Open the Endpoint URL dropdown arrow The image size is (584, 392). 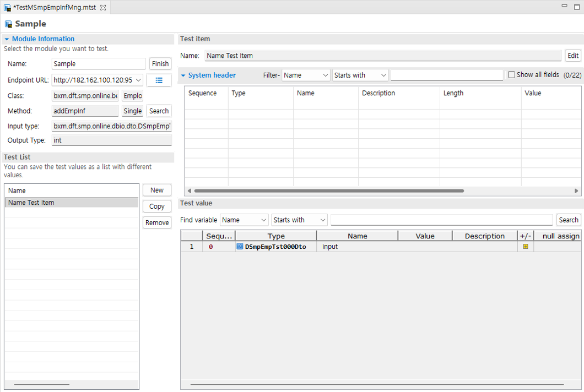139,80
